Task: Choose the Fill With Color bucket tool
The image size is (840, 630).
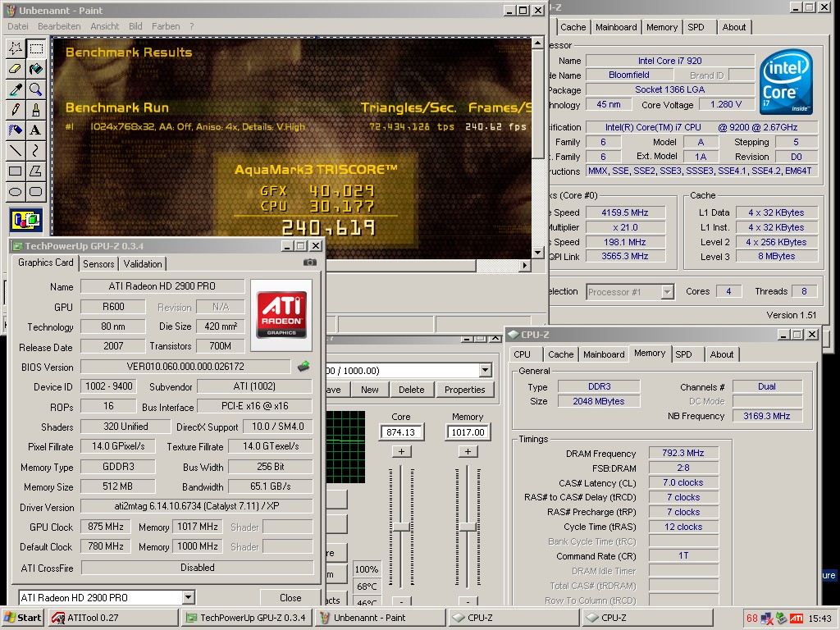Action: (x=36, y=69)
